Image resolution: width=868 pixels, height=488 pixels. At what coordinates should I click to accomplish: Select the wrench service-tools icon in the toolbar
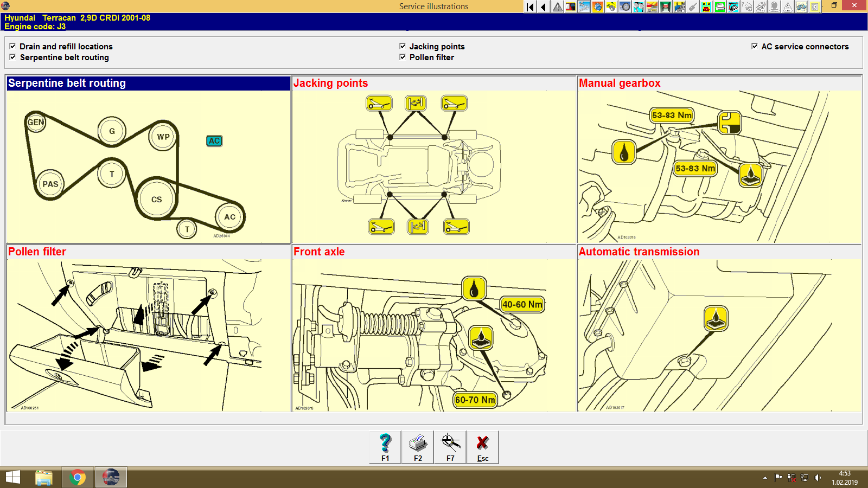(x=584, y=7)
